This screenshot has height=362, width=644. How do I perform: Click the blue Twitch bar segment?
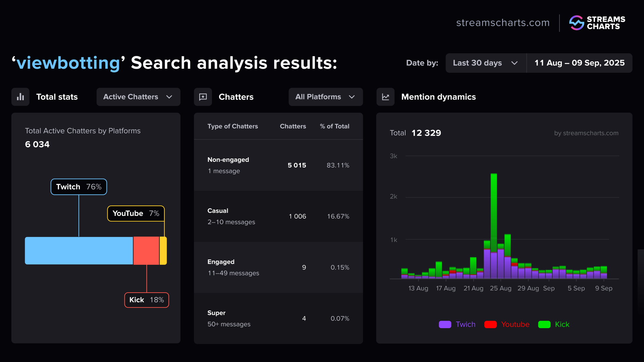point(79,251)
